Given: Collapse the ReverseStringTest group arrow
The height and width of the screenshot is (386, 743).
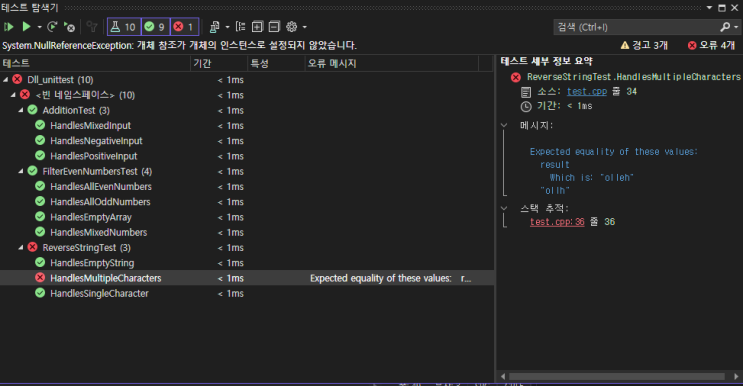Looking at the screenshot, I should [21, 248].
